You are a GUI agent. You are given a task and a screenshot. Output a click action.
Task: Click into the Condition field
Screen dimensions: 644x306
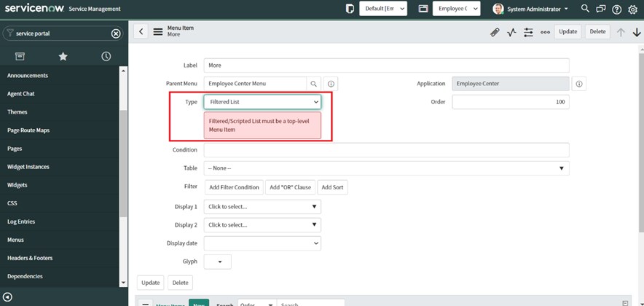387,150
